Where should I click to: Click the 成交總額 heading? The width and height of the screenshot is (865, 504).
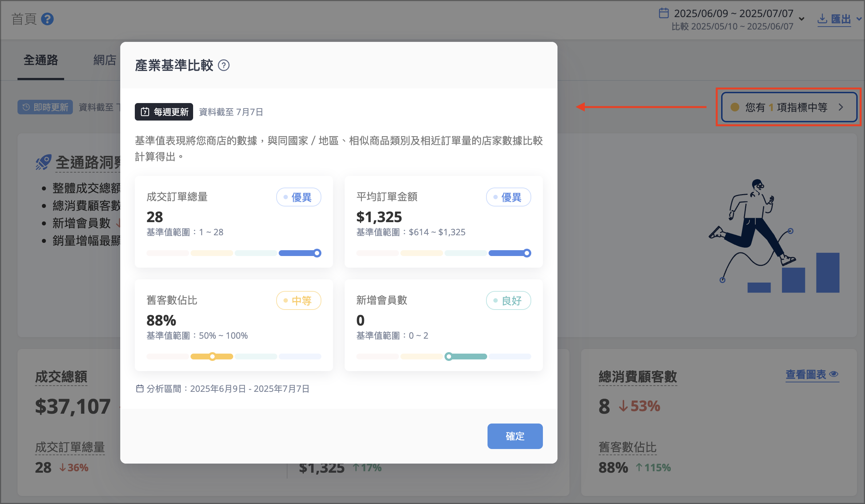[x=61, y=377]
